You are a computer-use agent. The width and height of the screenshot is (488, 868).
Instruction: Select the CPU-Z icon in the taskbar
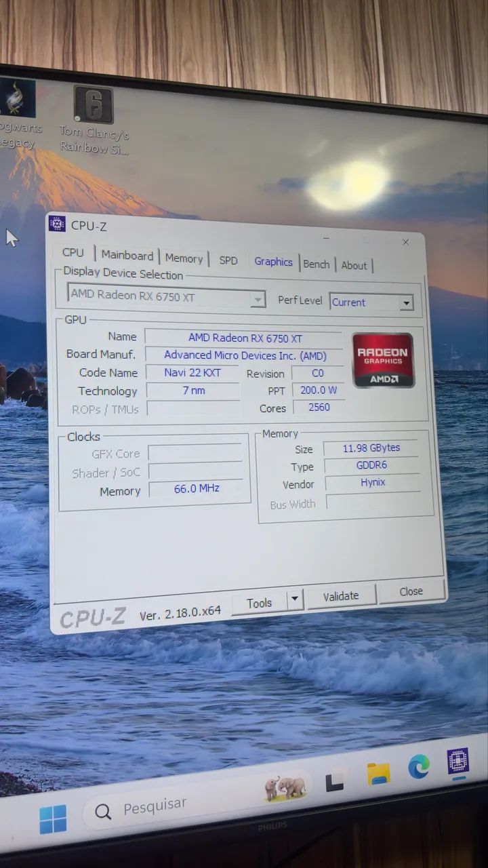458,761
